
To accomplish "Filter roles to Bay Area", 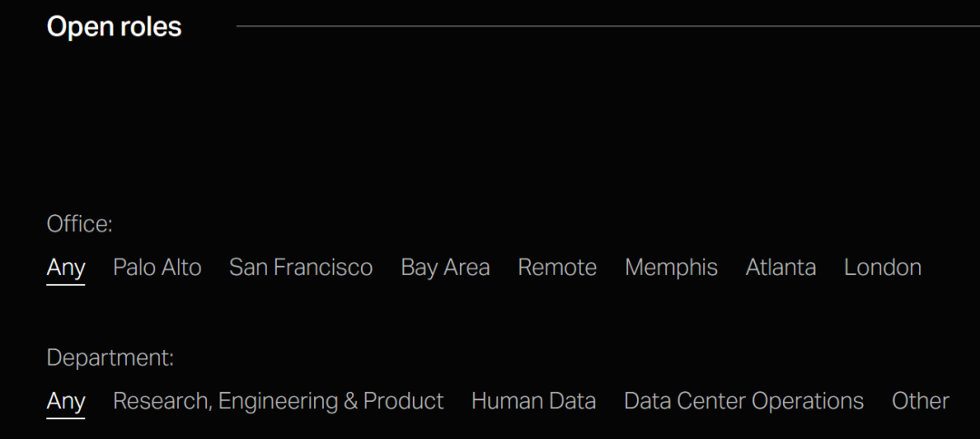I will [445, 268].
